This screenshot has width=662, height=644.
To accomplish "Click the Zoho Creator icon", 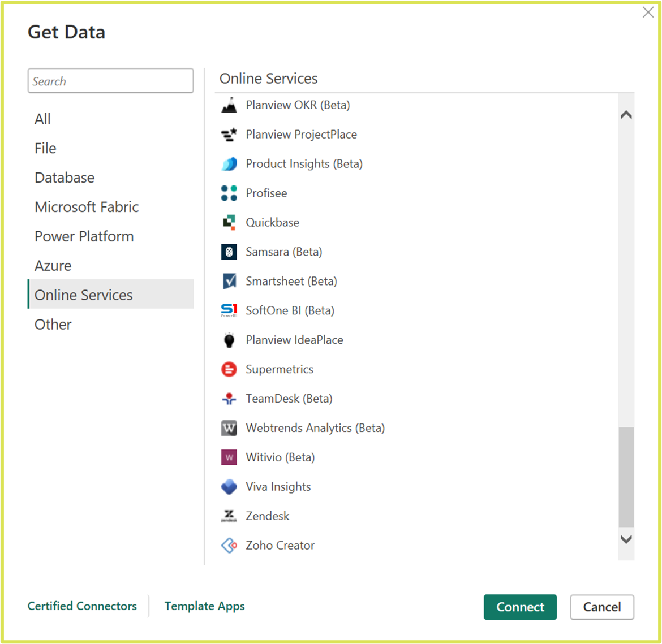I will (229, 545).
